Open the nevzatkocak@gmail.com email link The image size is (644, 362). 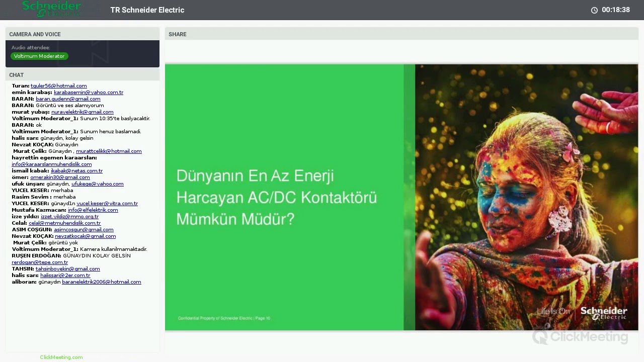(86, 236)
